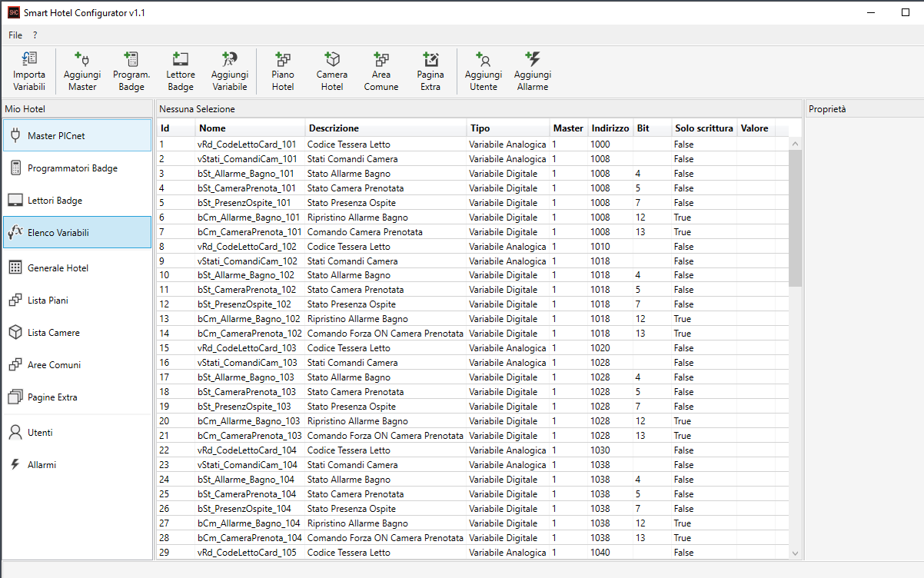
Task: Select the bSt_Allarme_Bagno_102 variable
Action: [473, 275]
